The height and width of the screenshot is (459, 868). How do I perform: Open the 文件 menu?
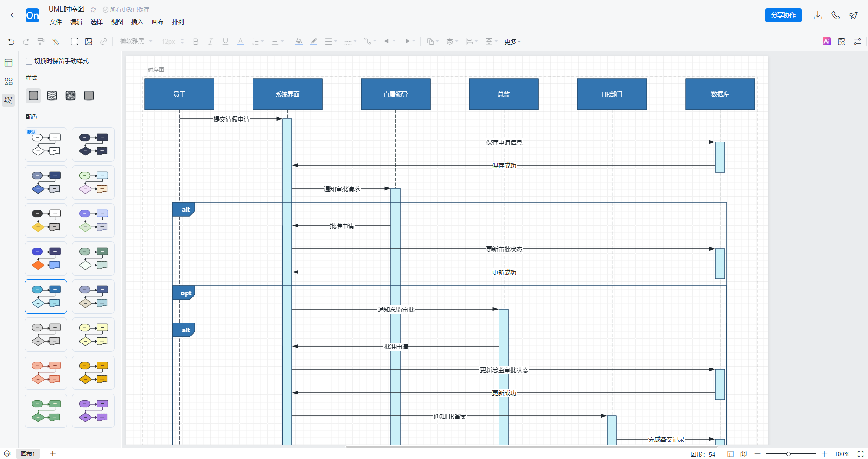click(x=56, y=22)
